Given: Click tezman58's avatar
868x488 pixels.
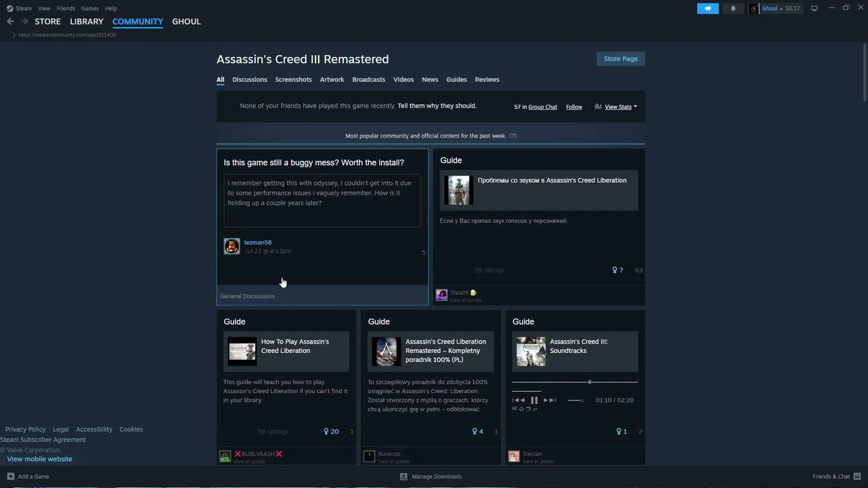Looking at the screenshot, I should click(x=232, y=246).
